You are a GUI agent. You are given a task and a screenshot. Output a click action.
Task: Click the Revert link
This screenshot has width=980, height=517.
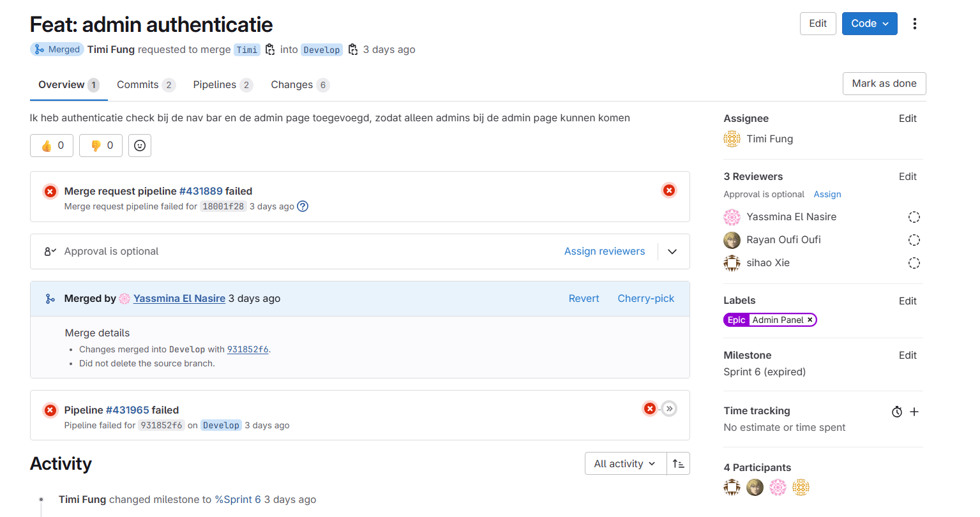click(584, 299)
